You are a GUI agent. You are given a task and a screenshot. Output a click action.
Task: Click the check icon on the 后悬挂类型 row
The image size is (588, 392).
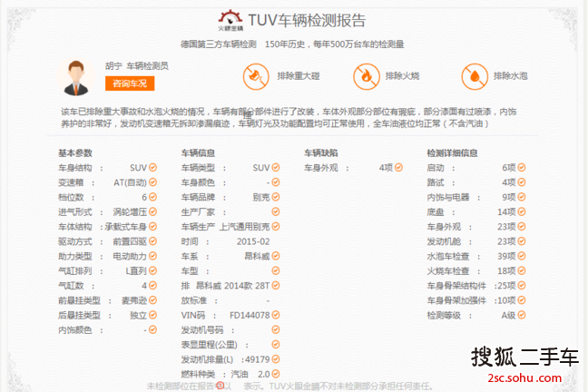[x=152, y=315]
